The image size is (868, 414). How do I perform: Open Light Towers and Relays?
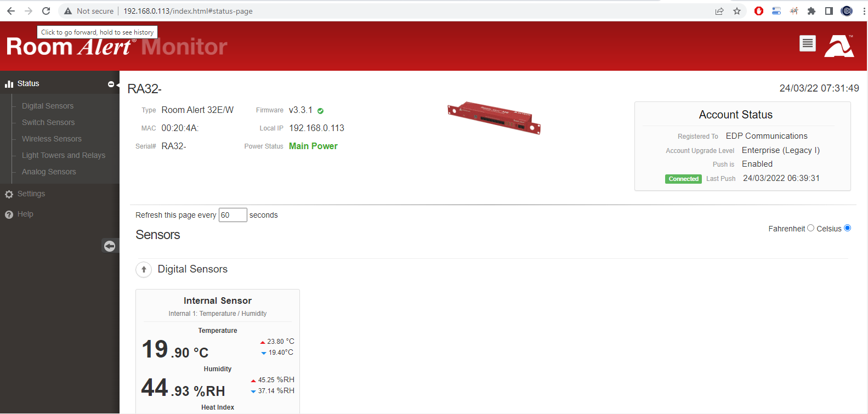[x=64, y=155]
